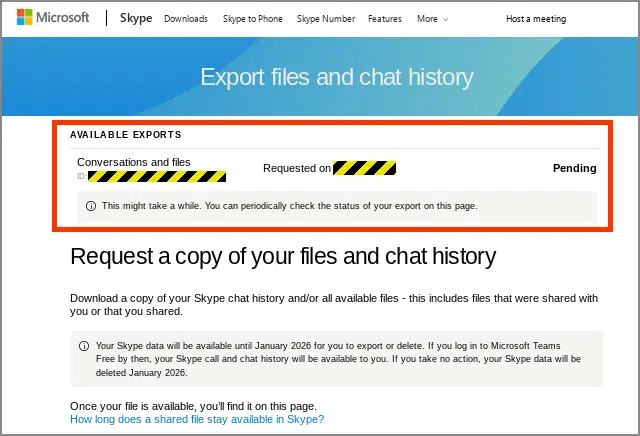Open 'How long does a shared file stay available' link

197,419
